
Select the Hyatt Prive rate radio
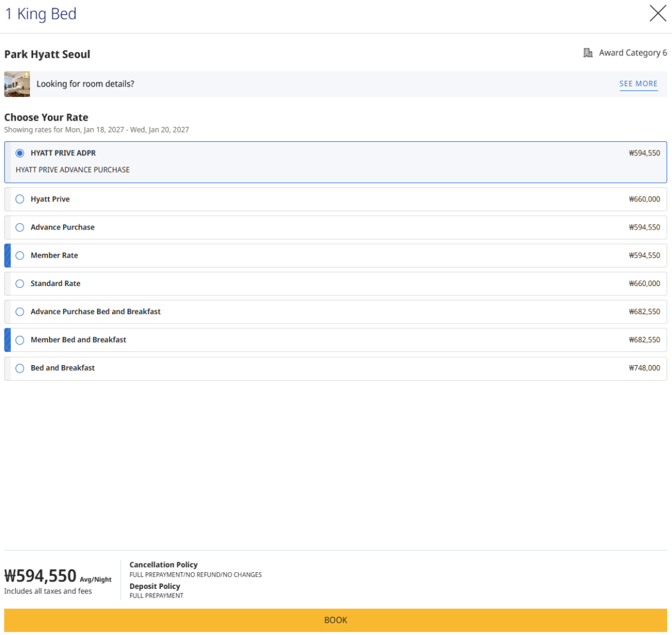[20, 199]
